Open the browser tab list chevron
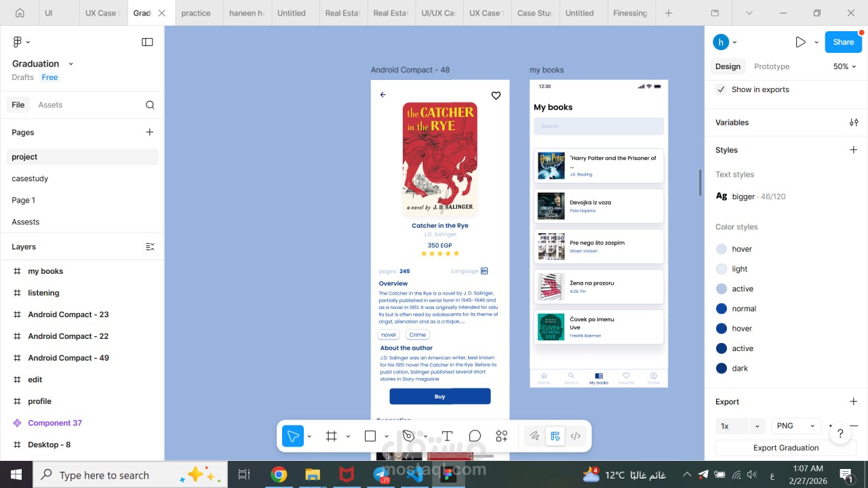 point(749,13)
